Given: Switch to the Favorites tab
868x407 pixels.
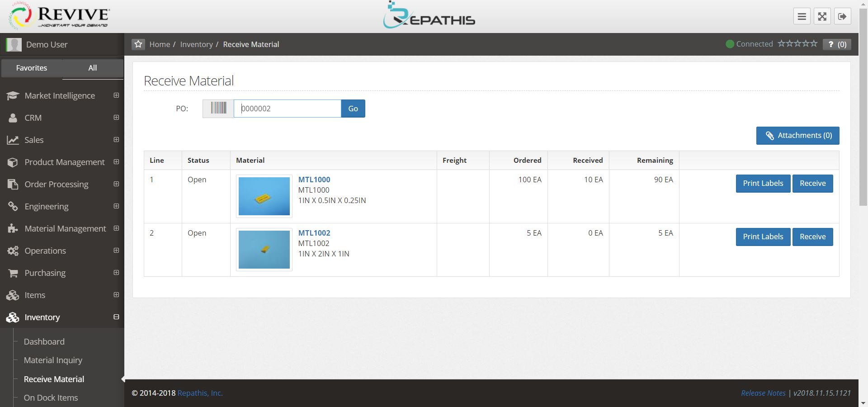Looking at the screenshot, I should pos(32,68).
